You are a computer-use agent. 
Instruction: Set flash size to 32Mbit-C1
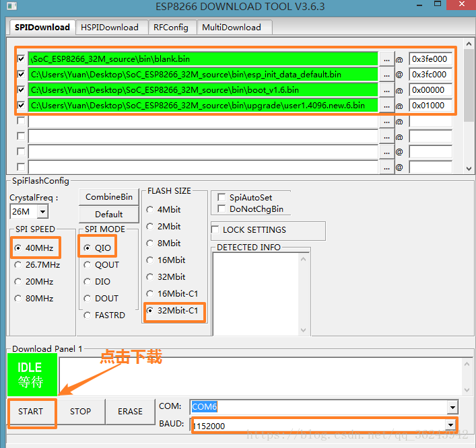[149, 311]
